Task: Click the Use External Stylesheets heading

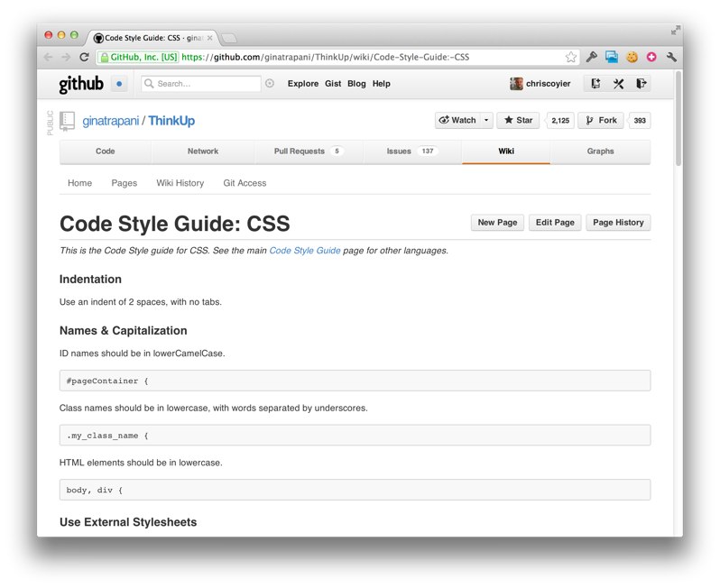Action: click(x=128, y=522)
